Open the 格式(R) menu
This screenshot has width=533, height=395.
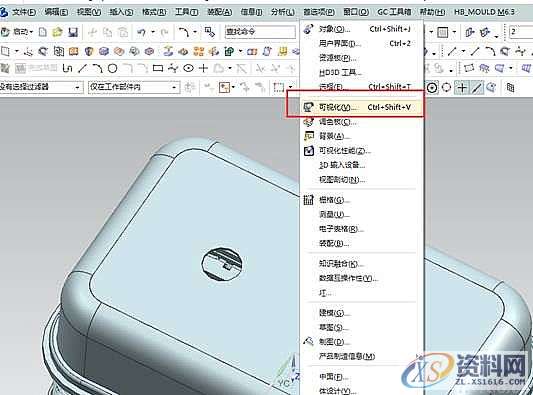coord(154,12)
